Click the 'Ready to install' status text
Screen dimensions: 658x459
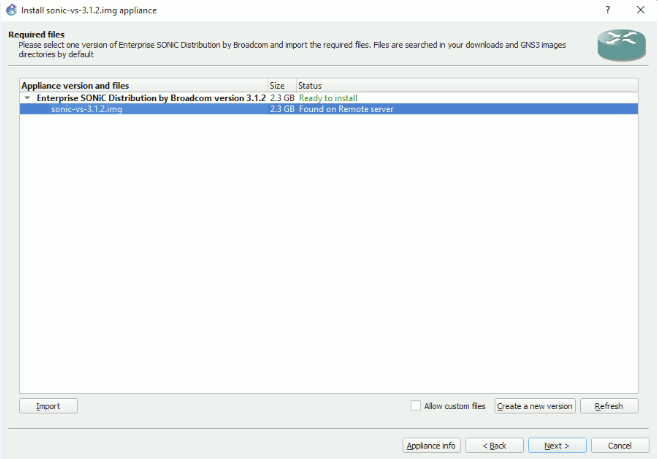pos(328,98)
